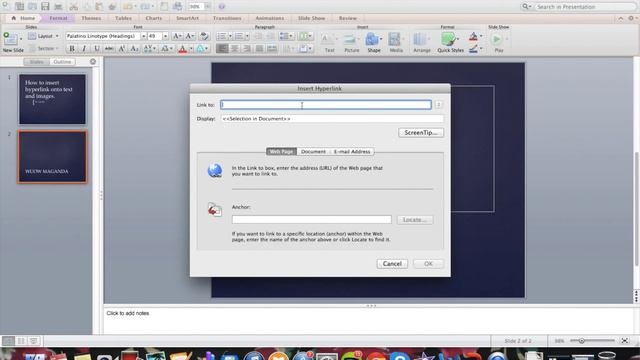
Task: Switch to the Themes ribbon tab
Action: click(x=91, y=18)
